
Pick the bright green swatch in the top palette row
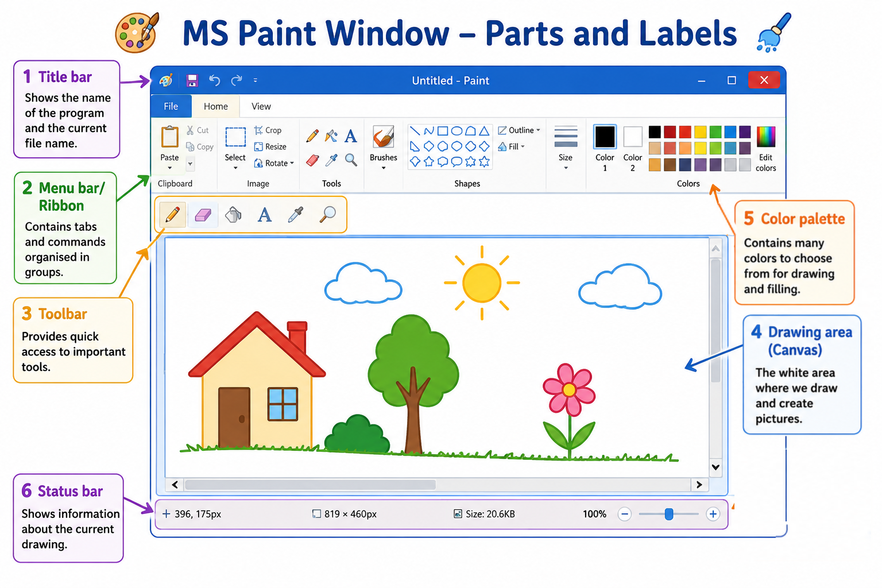pyautogui.click(x=715, y=132)
